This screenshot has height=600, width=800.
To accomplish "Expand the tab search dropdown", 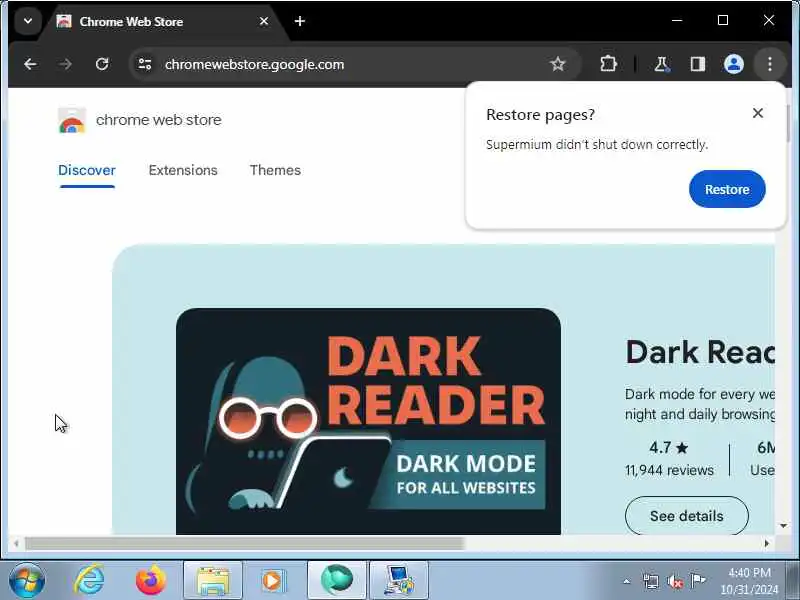I will [28, 21].
